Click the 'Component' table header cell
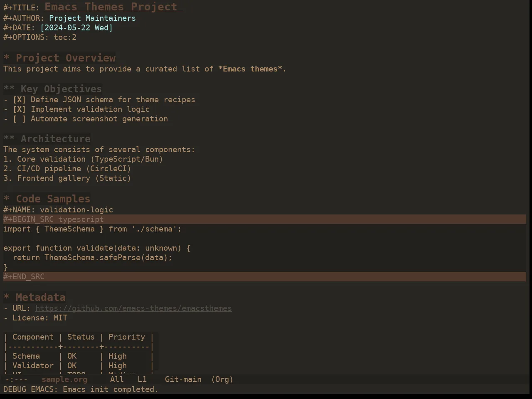This screenshot has height=399, width=532. (x=33, y=337)
